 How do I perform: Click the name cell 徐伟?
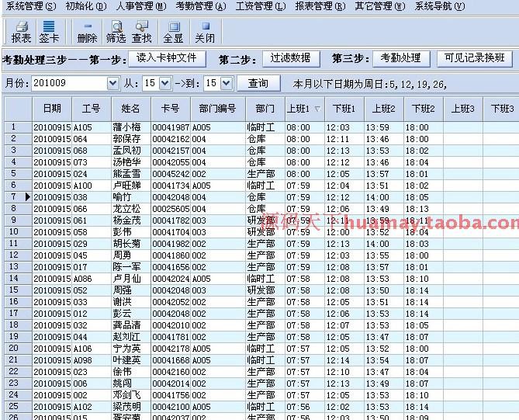pyautogui.click(x=131, y=372)
